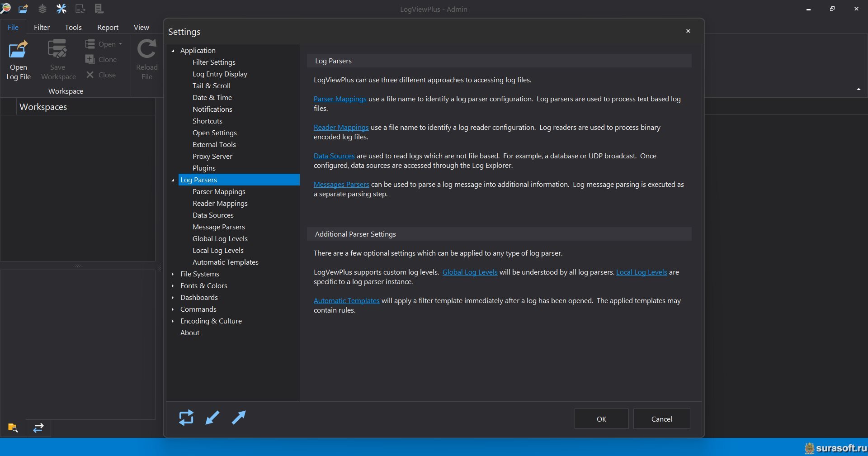Click the open-file icon in the quick access bar
This screenshot has height=456, width=868.
(24, 9)
